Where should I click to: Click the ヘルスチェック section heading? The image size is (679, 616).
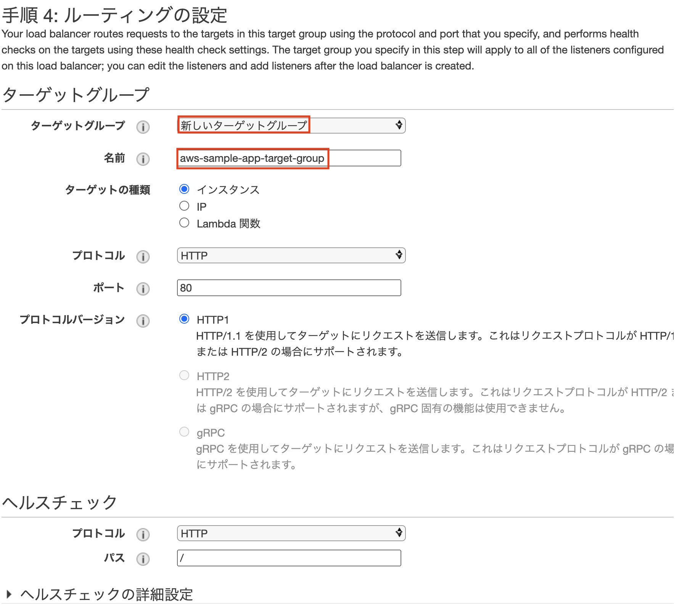pos(59,502)
